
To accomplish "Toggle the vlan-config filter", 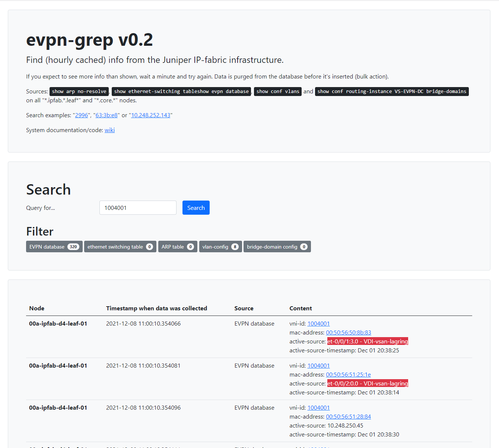I will coord(220,247).
